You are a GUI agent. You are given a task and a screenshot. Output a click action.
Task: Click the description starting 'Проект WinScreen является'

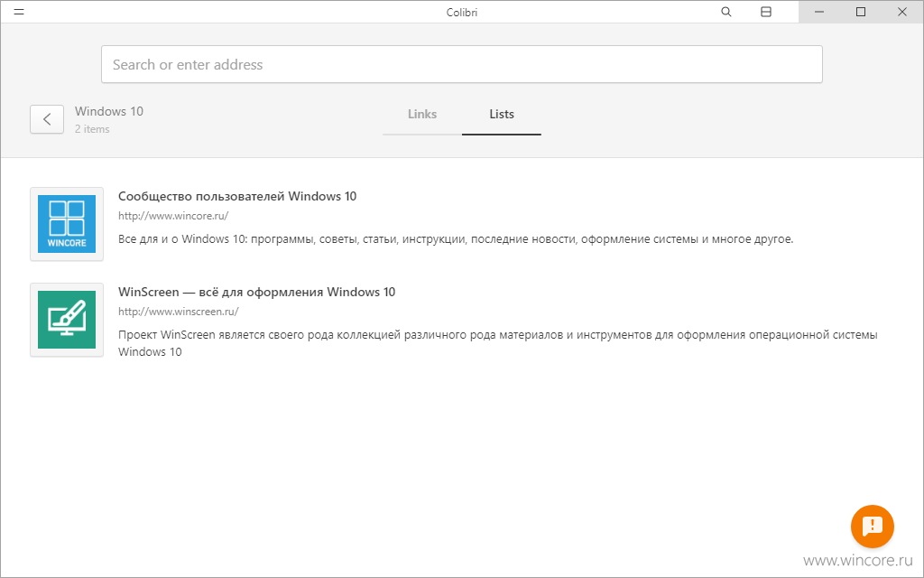[498, 343]
